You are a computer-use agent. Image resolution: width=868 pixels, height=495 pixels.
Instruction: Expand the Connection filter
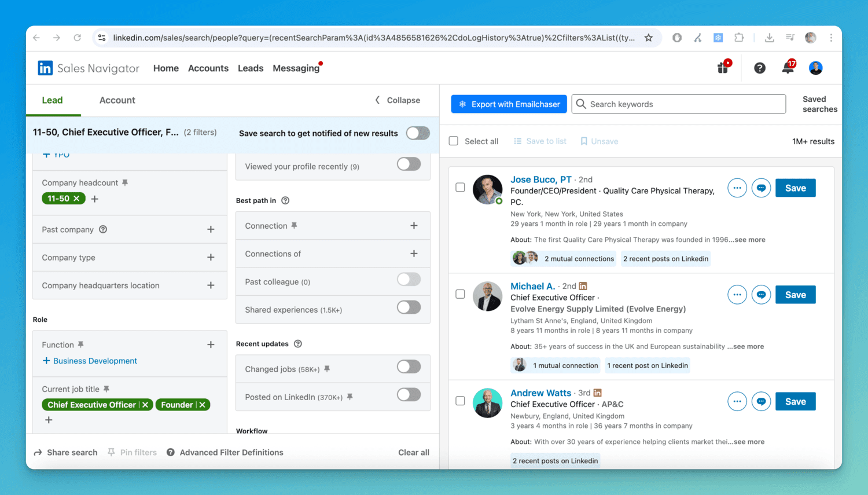(x=414, y=226)
